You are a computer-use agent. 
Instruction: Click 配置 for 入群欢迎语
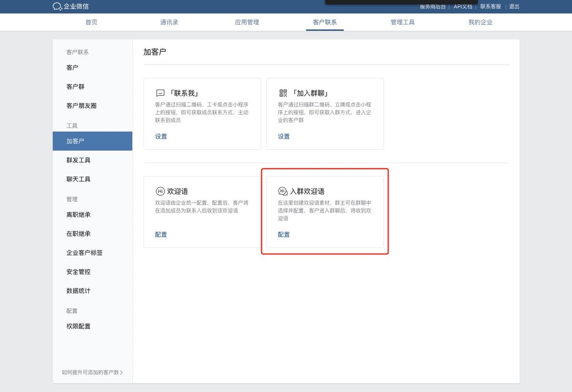(284, 234)
